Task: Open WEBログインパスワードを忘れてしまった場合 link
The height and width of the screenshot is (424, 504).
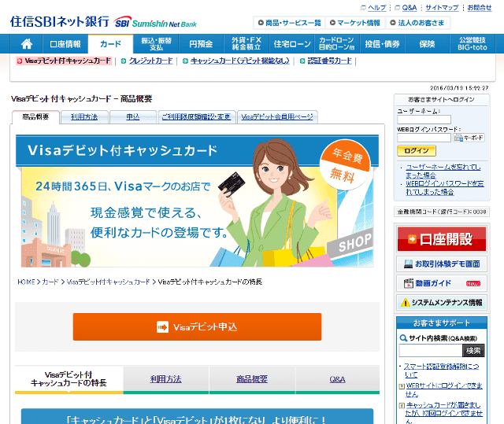Action: point(445,188)
